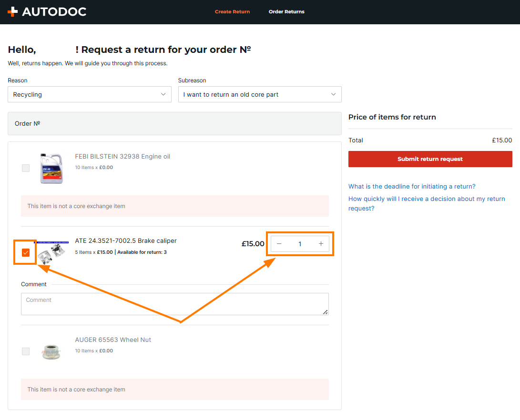Viewport: 520px width, 420px height.
Task: Toggle the AUGER Wheel Nut checkbox
Action: click(26, 351)
